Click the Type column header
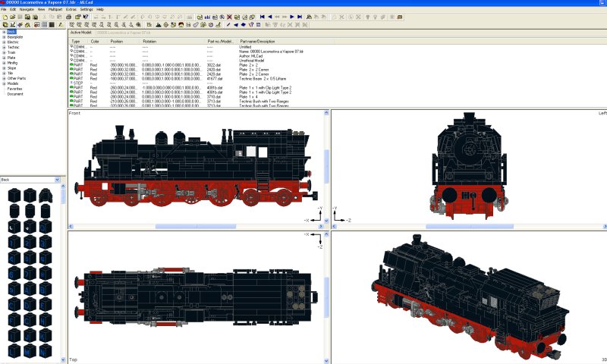Viewport: 607px width, 364px height. 79,42
